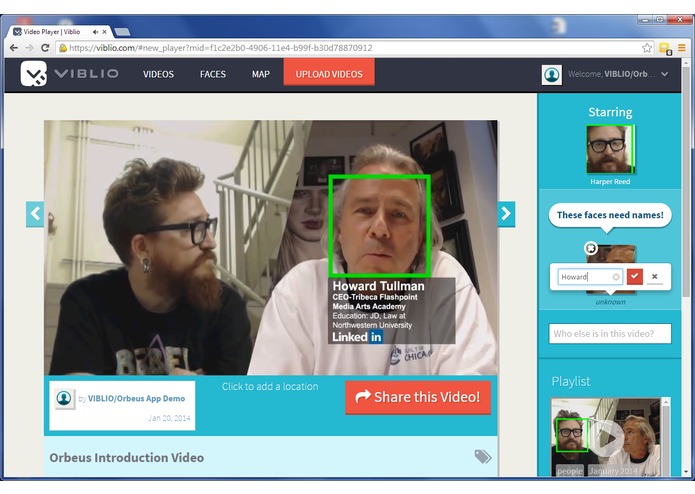Click the UPLOAD VIDEOS button
Screen dimensions: 695x494
pyautogui.click(x=329, y=73)
